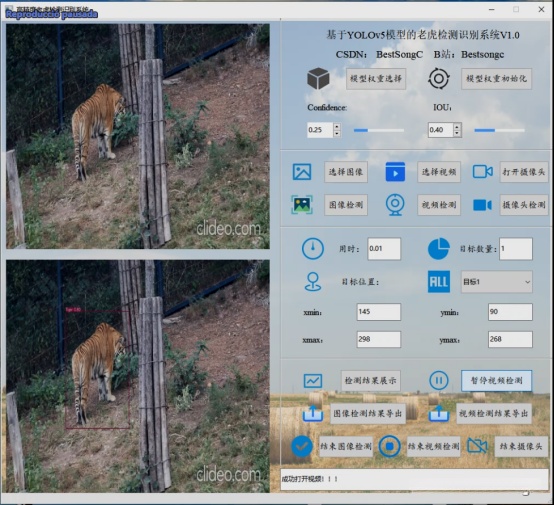Increase IOU value with up arrow

pos(457,126)
